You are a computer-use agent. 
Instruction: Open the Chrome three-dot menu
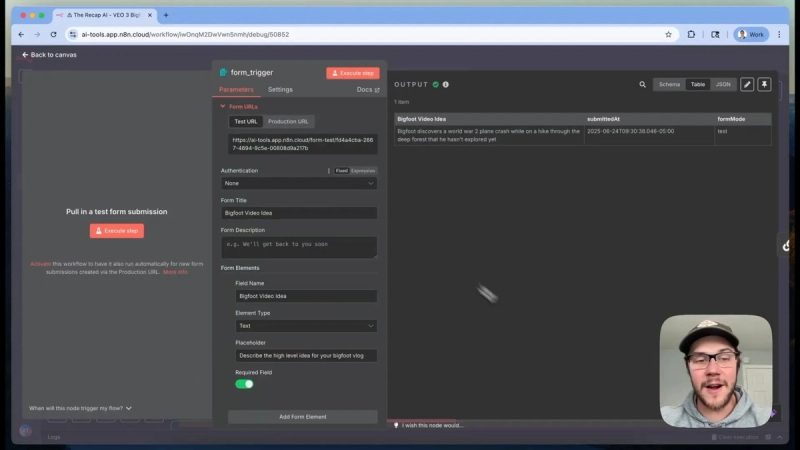coord(779,35)
